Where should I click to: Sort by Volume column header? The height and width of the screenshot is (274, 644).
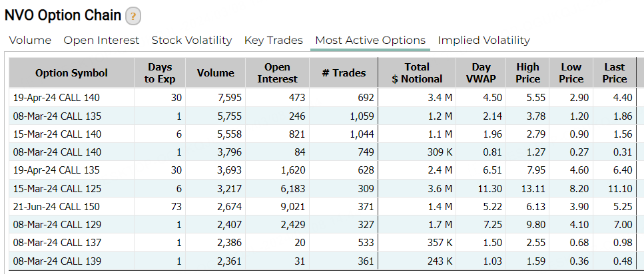point(216,73)
